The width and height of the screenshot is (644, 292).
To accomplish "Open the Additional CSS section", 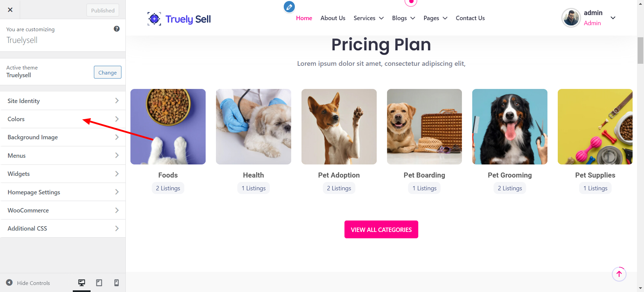I will tap(63, 229).
